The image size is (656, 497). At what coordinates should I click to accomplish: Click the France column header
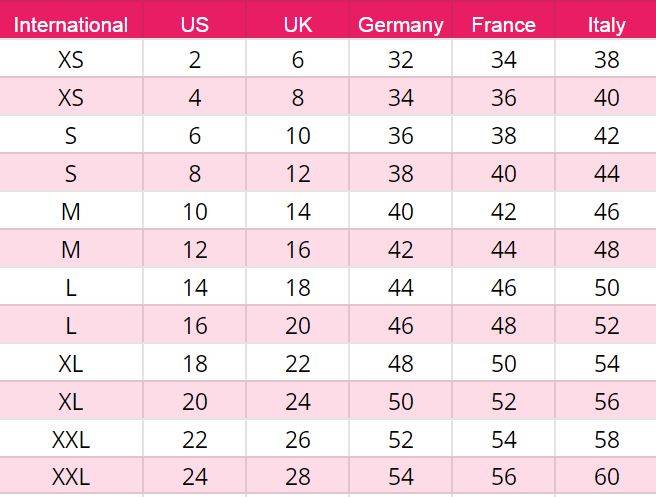tap(504, 25)
